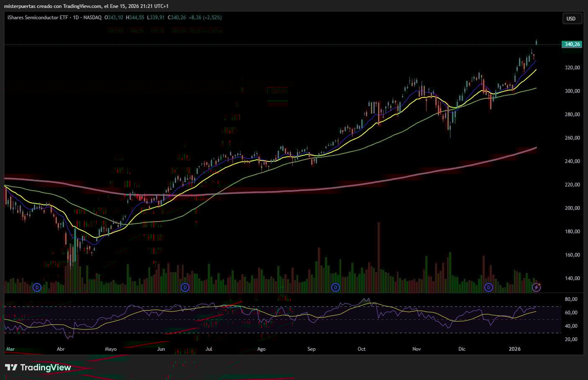Click the 20,00 RSI scale label
The image size is (588, 380).
571,339
